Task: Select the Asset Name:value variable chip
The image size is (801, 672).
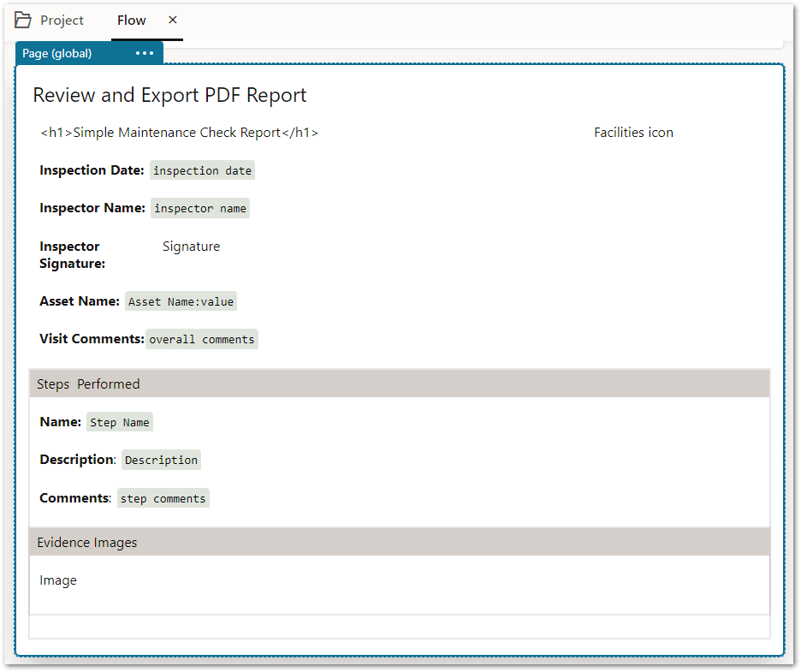Action: click(181, 302)
